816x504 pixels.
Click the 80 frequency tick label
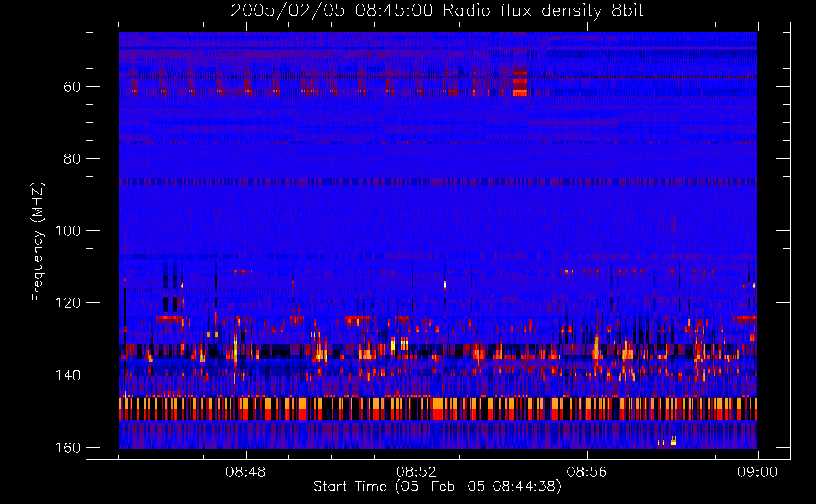tap(72, 159)
